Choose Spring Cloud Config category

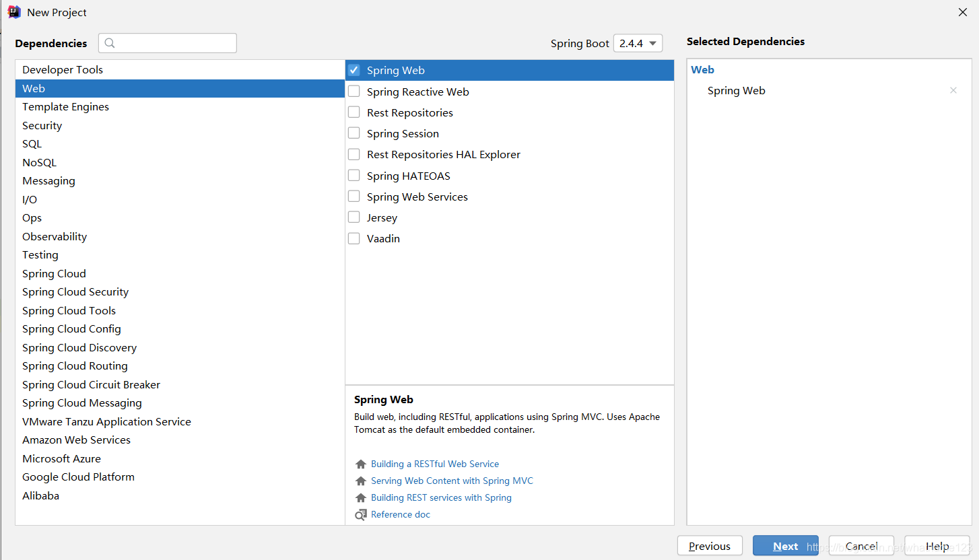pos(180,329)
